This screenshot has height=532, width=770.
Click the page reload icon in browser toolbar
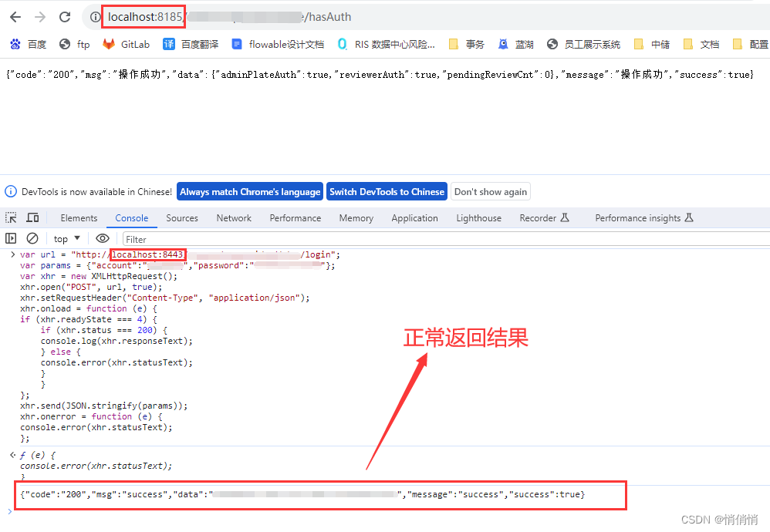[64, 15]
